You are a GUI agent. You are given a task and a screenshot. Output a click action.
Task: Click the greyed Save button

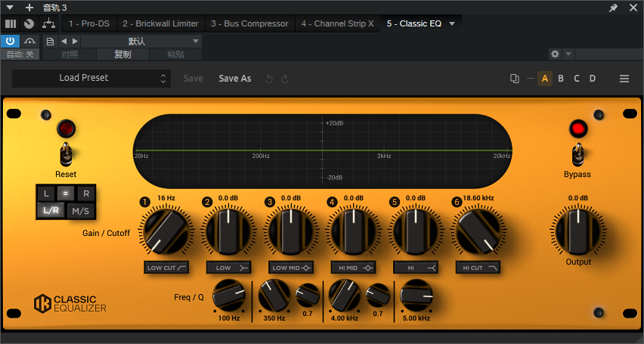point(193,79)
